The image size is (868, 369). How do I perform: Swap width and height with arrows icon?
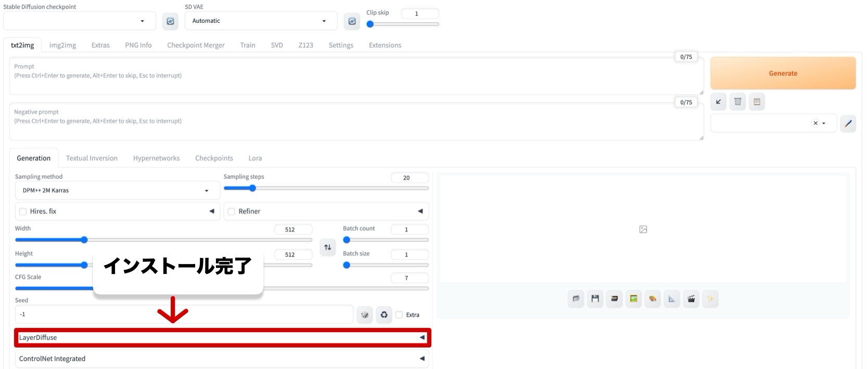(327, 247)
